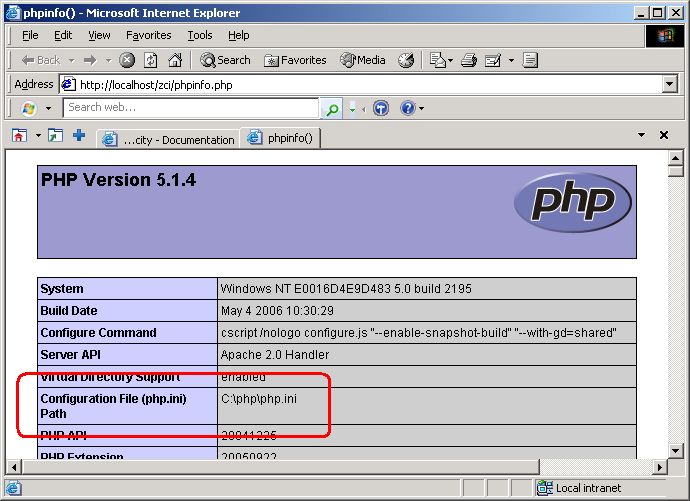Screen dimensions: 690x501
Task: Click the horizontal scrollbar left arrow
Action: [x=14, y=467]
